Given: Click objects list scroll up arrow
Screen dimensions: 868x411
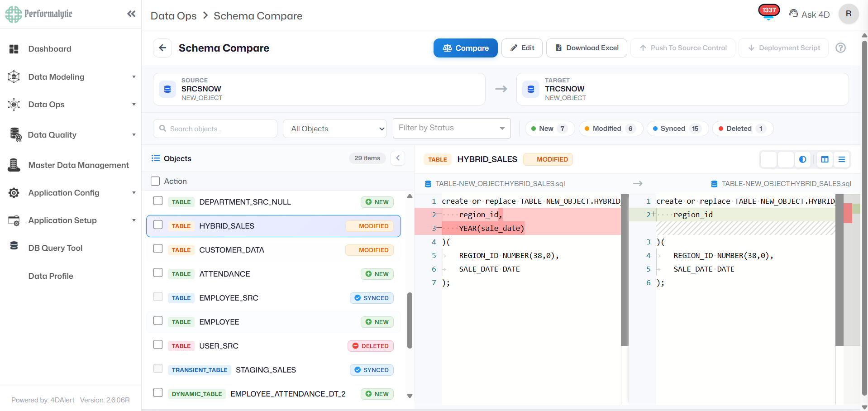Looking at the screenshot, I should [x=410, y=196].
